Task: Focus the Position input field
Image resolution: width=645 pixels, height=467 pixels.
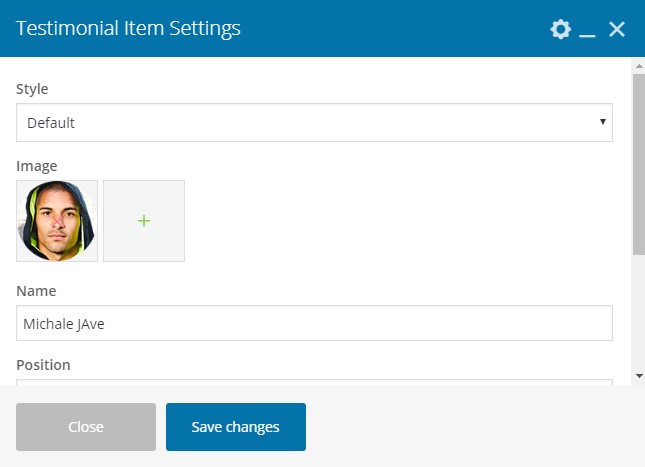Action: (314, 382)
